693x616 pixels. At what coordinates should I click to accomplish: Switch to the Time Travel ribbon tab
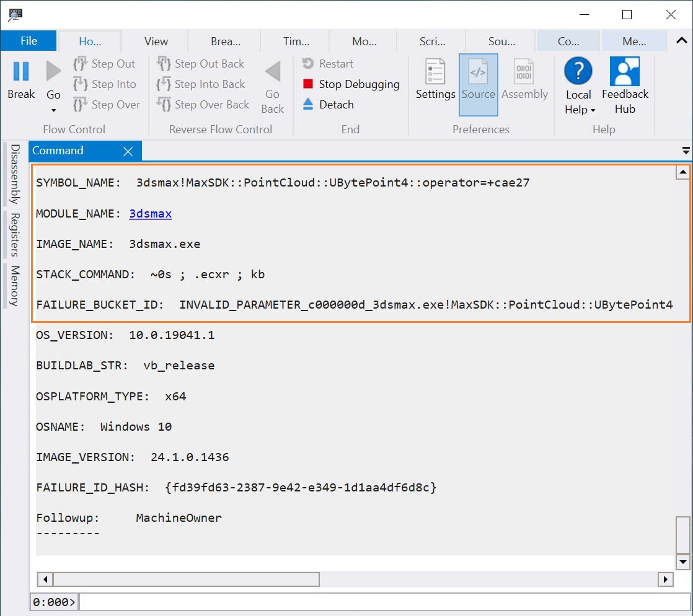[296, 42]
